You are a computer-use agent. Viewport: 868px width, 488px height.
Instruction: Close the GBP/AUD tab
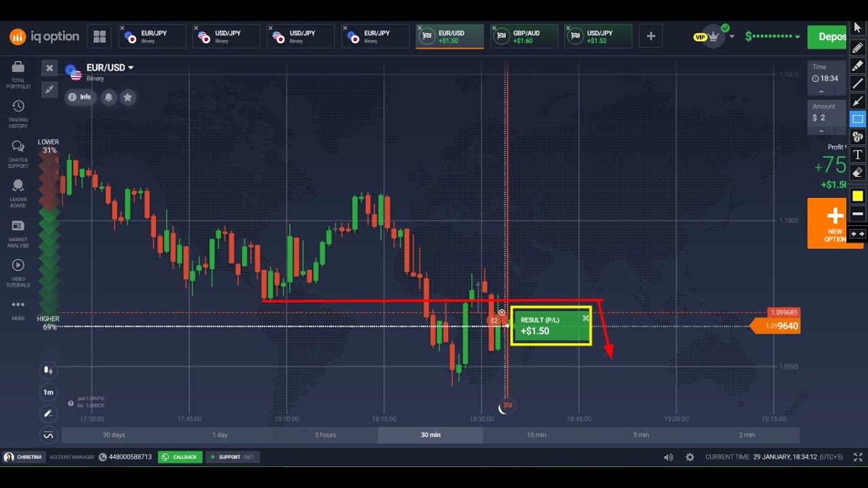tap(494, 28)
